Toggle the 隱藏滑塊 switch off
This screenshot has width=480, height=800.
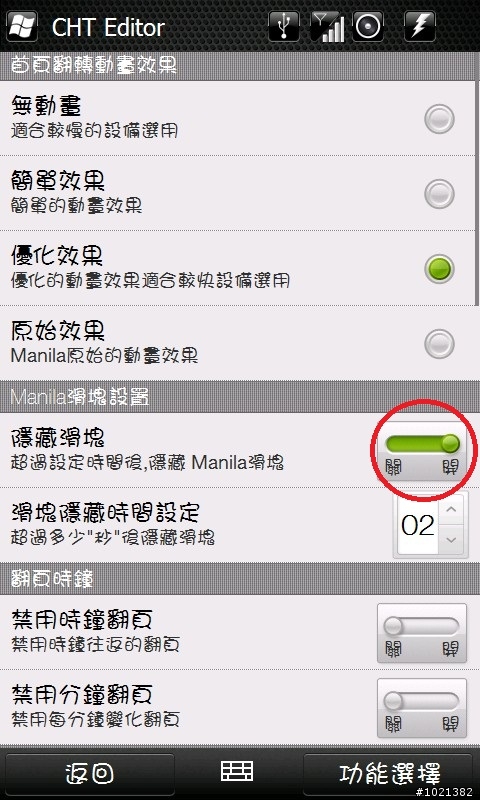click(422, 451)
